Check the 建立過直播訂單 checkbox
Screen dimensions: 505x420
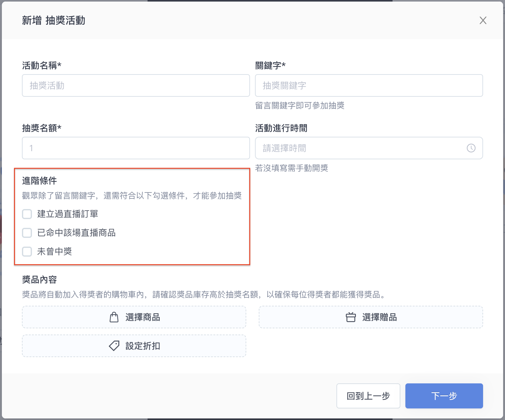27,214
